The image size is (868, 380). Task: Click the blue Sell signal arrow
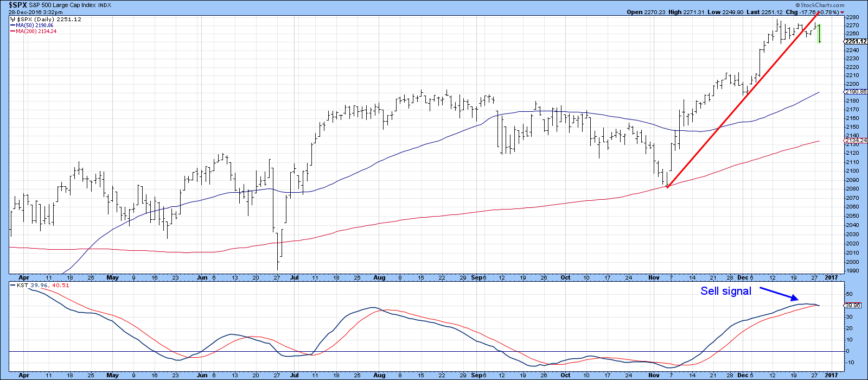pyautogui.click(x=779, y=294)
